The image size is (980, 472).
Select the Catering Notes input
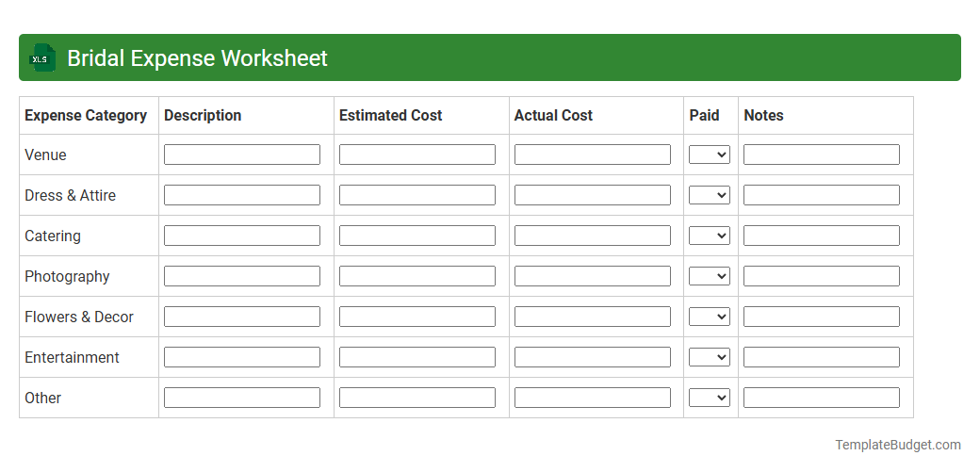pos(822,236)
